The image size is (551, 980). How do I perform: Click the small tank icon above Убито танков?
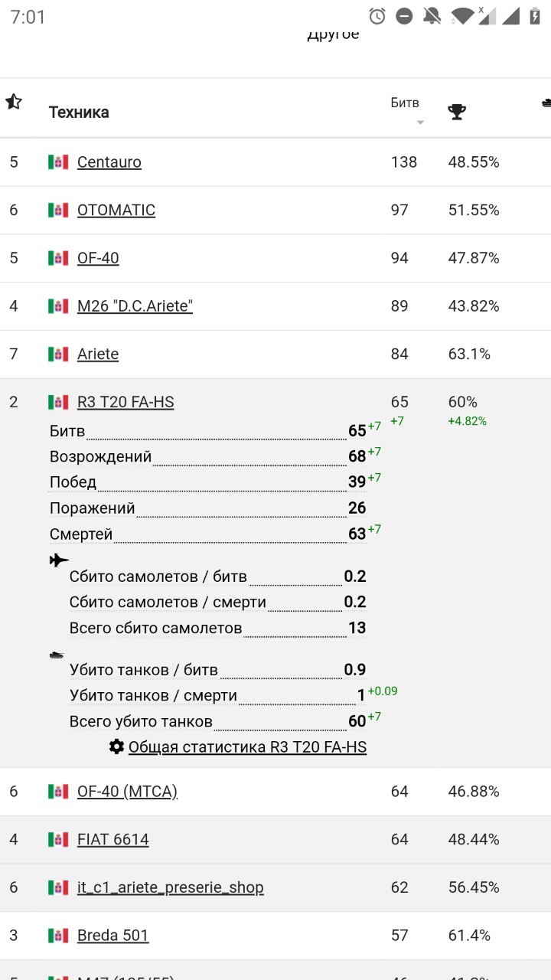coord(57,655)
